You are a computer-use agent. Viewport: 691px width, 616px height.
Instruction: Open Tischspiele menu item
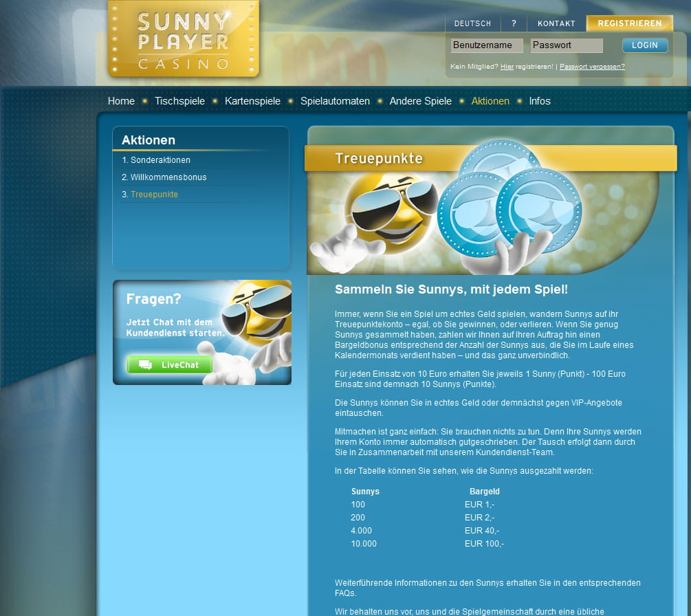(179, 101)
